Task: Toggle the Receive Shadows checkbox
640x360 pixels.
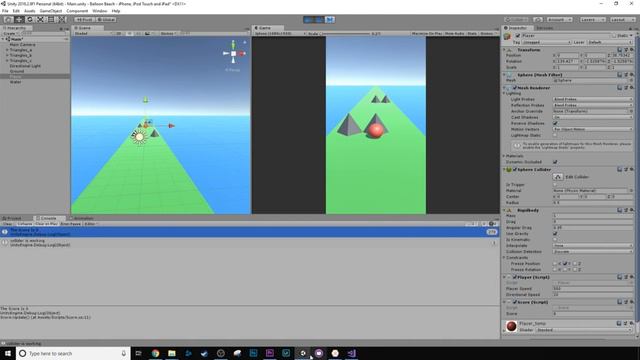Action: click(555, 123)
